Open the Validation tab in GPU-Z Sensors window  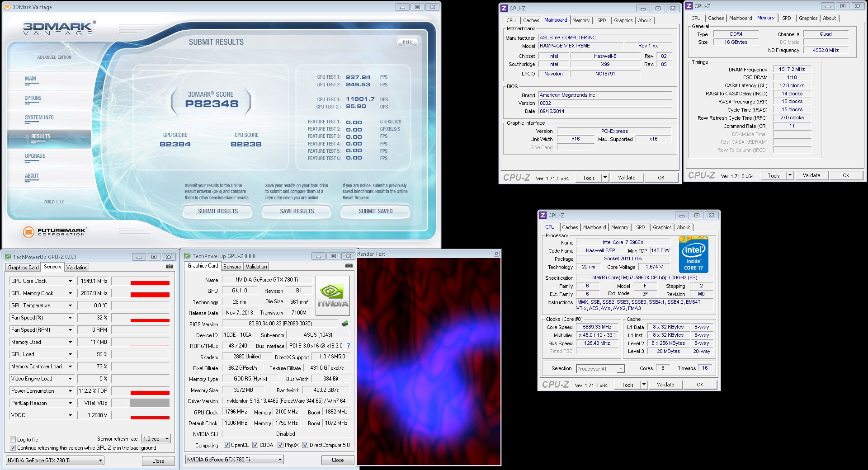coord(77,268)
